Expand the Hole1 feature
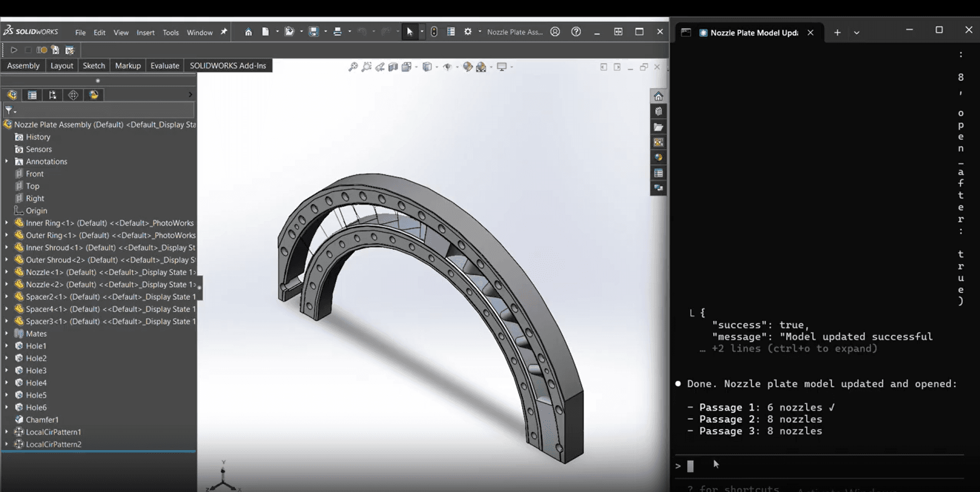Viewport: 980px width, 492px height. [7, 346]
